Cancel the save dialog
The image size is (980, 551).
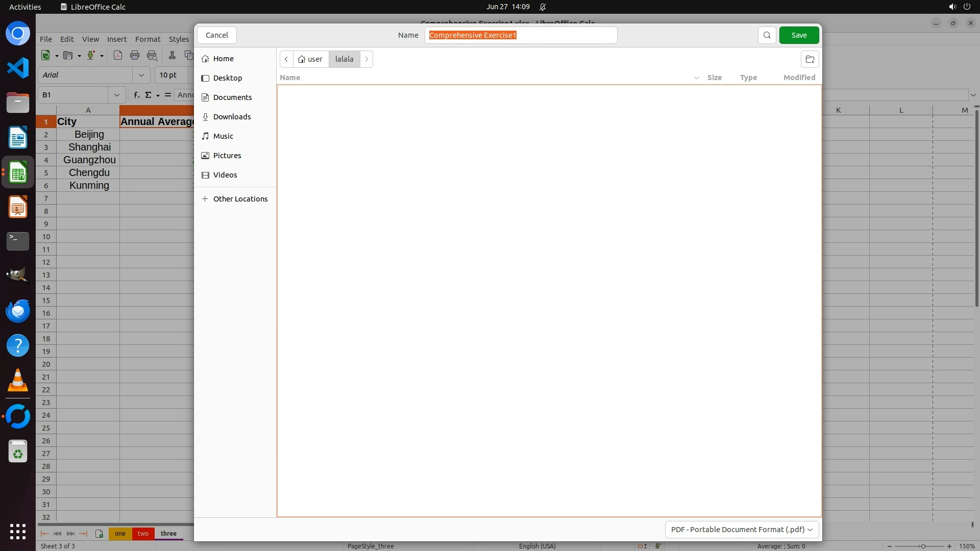point(216,35)
